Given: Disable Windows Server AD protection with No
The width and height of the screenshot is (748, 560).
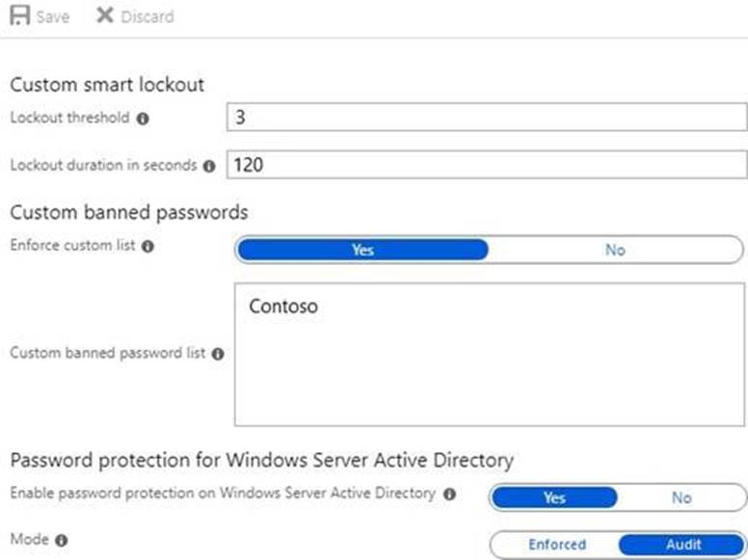Looking at the screenshot, I should coord(681,497).
